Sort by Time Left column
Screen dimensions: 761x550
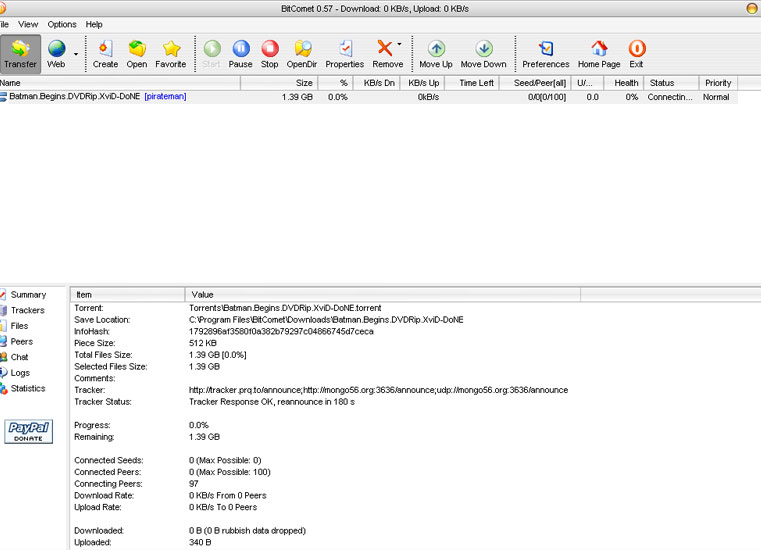tap(472, 83)
